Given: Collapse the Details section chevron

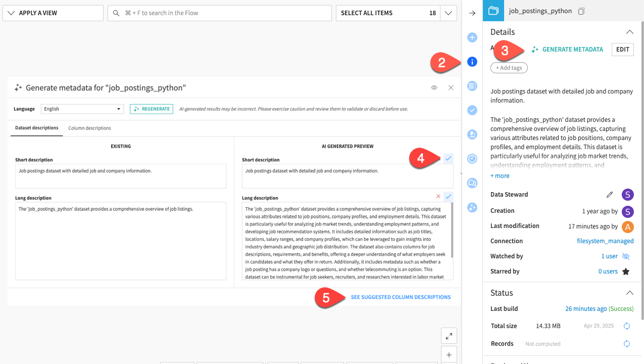Looking at the screenshot, I should click(629, 31).
